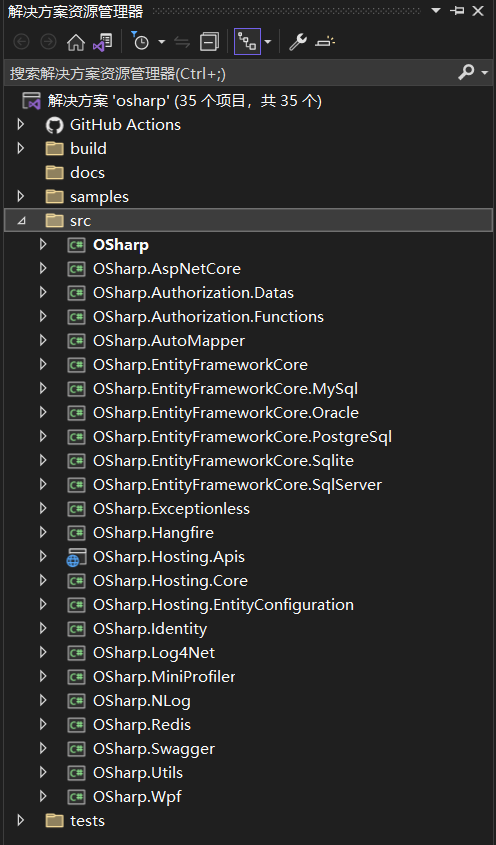
Task: Expand the GitHub Actions node
Action: click(21, 124)
